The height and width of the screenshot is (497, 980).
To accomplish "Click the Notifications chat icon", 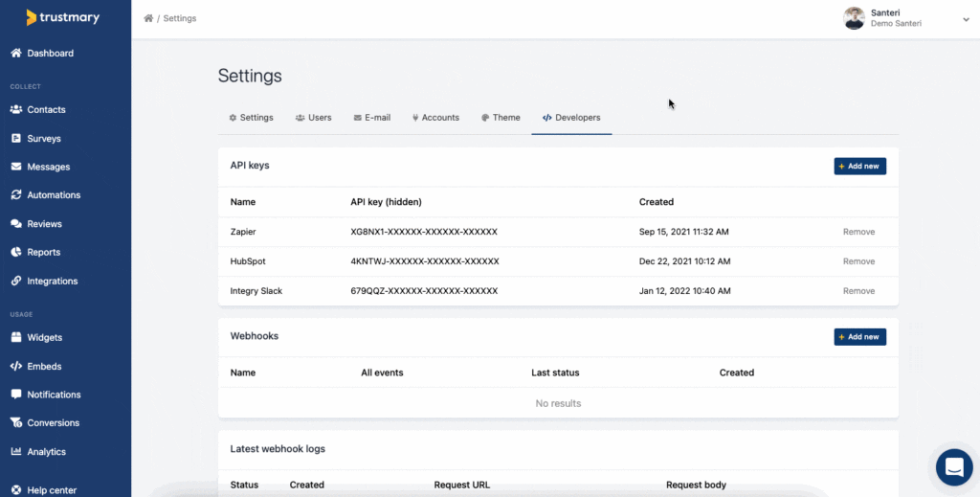I will click(16, 395).
